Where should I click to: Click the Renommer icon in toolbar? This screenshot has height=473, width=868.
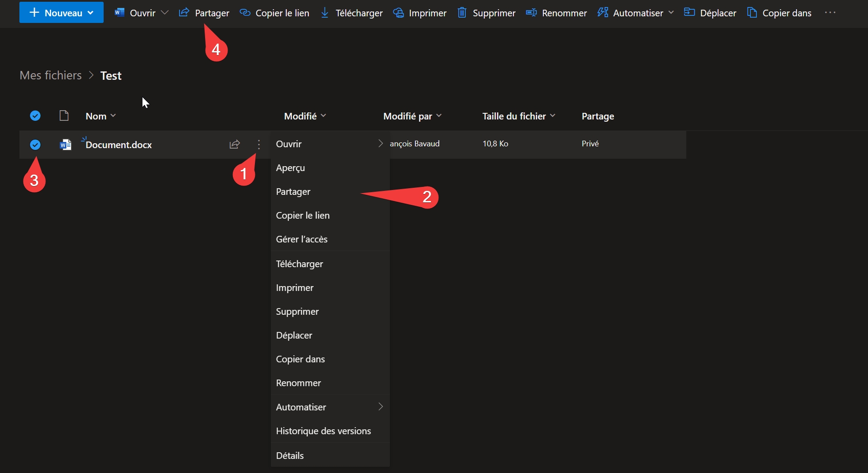coord(531,13)
